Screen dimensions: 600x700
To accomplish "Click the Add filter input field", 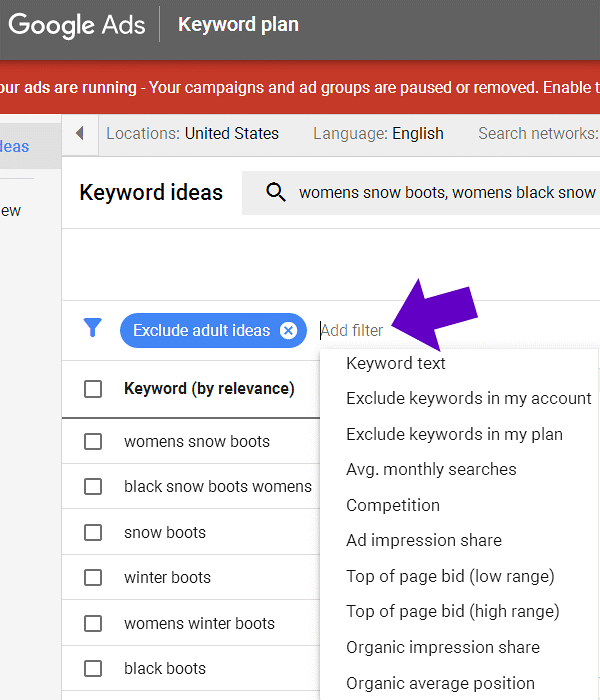I will pos(352,331).
